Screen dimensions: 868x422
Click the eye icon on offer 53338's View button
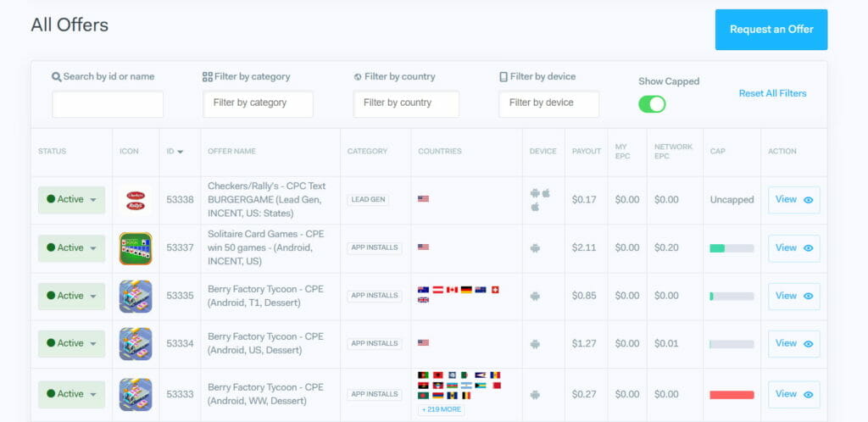[808, 200]
